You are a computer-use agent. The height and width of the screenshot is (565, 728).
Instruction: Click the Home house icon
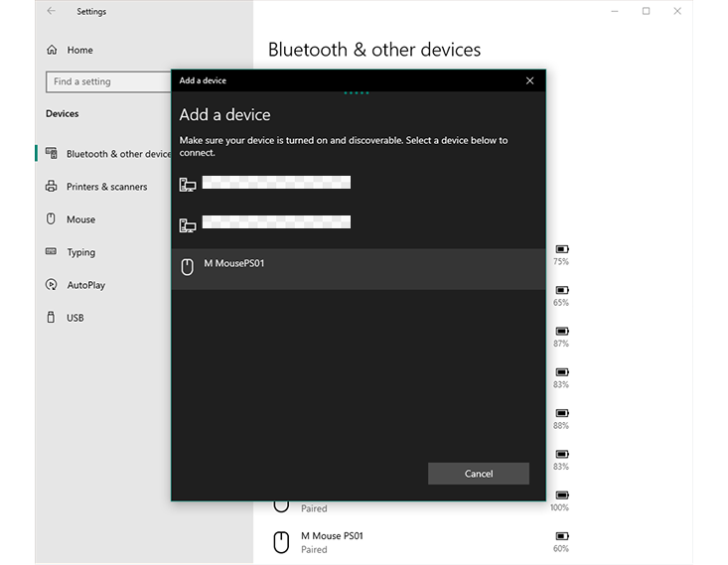point(52,50)
